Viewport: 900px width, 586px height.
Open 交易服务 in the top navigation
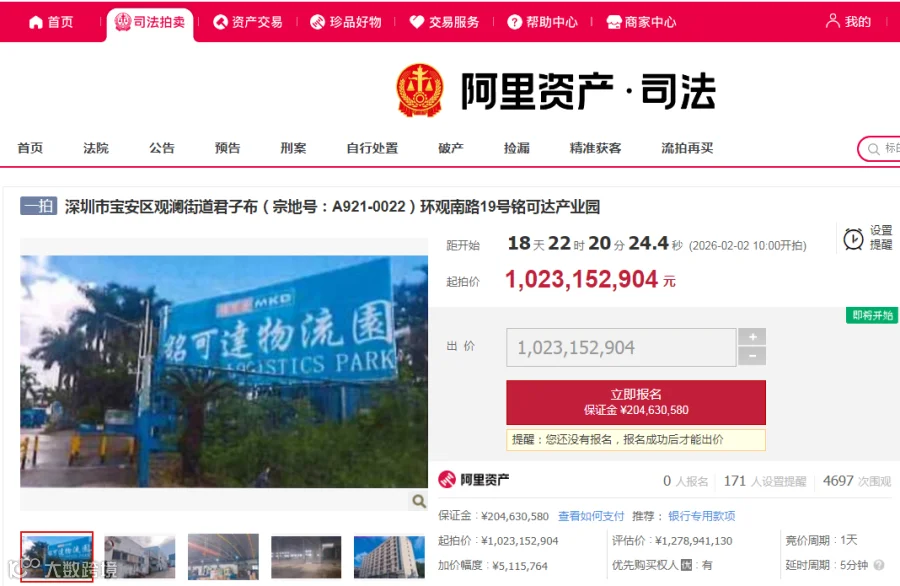[445, 22]
